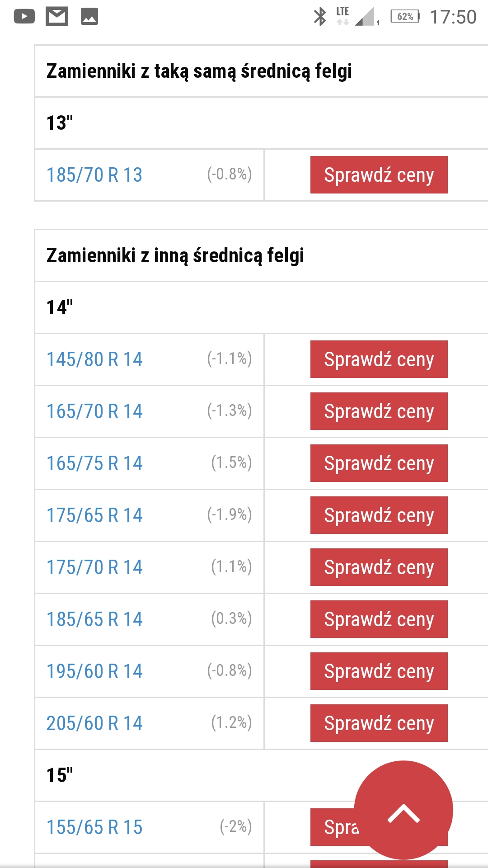Image resolution: width=488 pixels, height=868 pixels.
Task: Select the 165/70 R 14 tire size
Action: [x=94, y=411]
